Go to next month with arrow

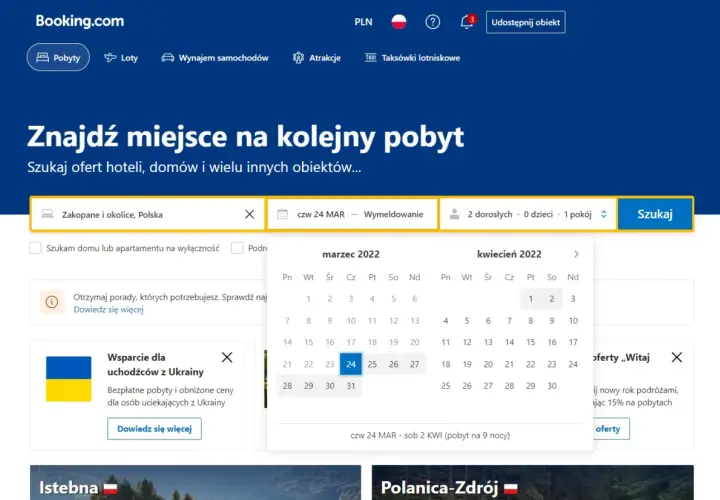(x=576, y=254)
